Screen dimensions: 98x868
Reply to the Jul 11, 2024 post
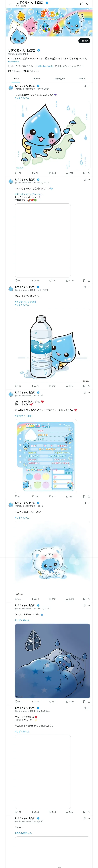coord(18,386)
